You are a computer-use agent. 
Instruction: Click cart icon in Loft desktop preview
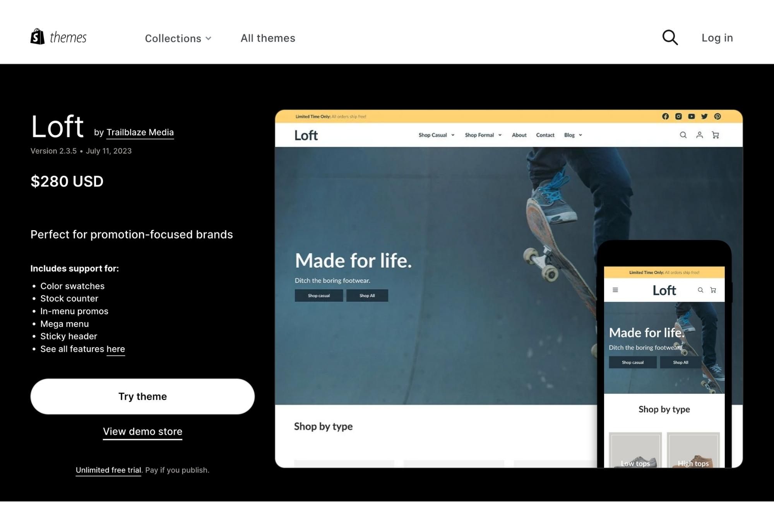tap(715, 135)
